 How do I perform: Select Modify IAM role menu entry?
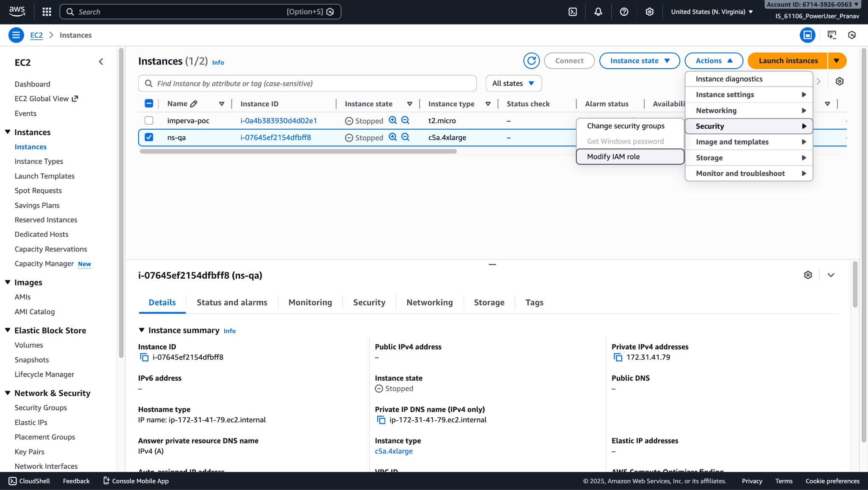[x=630, y=157]
